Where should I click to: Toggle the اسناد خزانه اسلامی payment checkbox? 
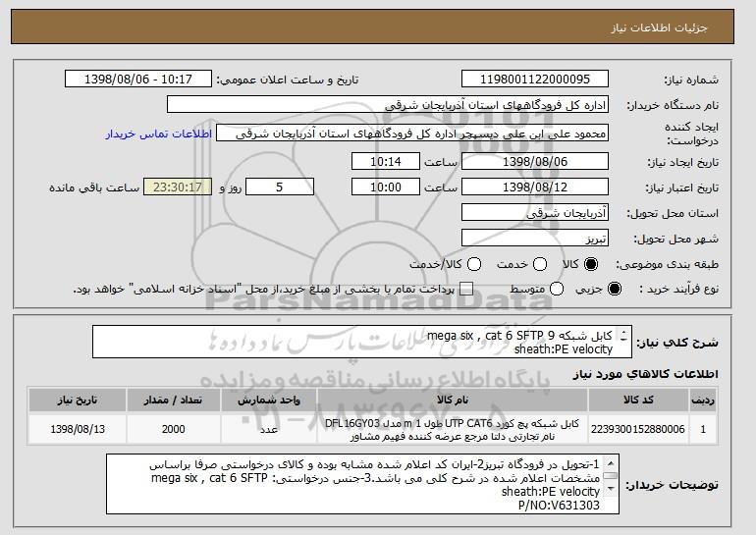(x=465, y=289)
